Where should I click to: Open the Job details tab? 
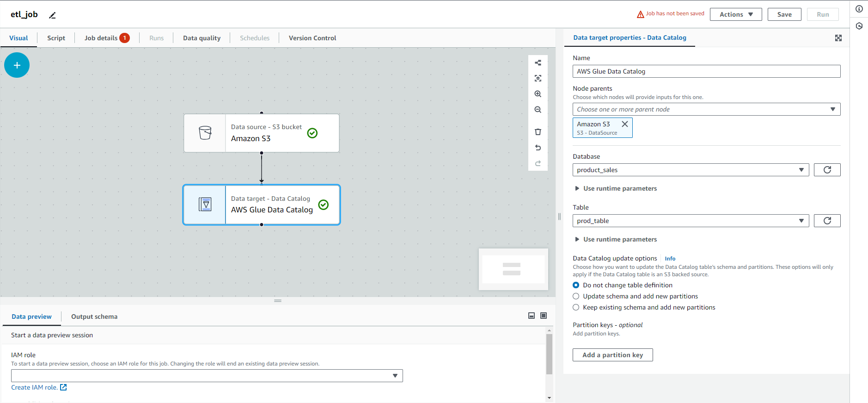[101, 38]
